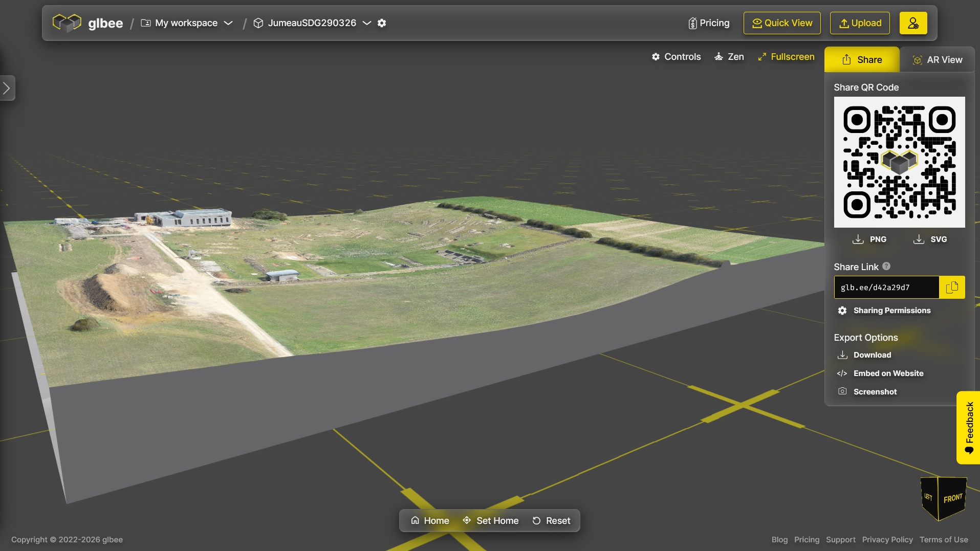This screenshot has width=980, height=551.
Task: Expand the collapsed left sidebar panel
Action: 7,88
